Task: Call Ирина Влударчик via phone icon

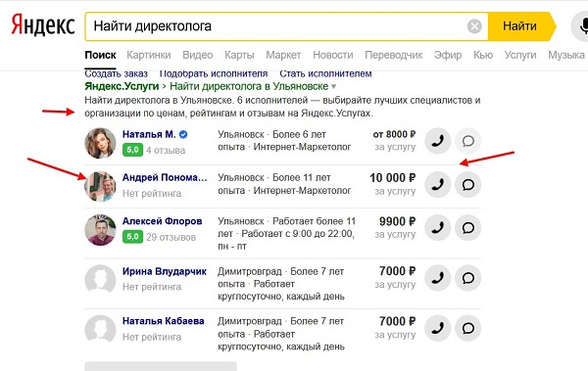Action: [x=438, y=278]
